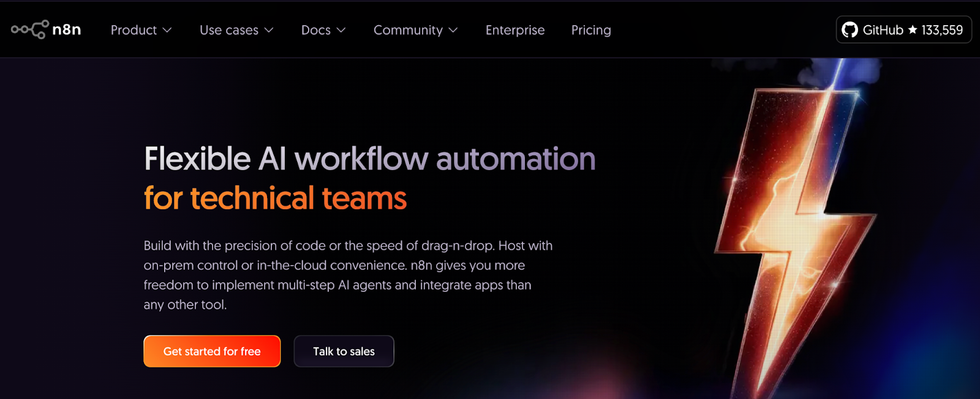The height and width of the screenshot is (399, 980).
Task: Click the GitHub octocat icon
Action: (x=850, y=30)
